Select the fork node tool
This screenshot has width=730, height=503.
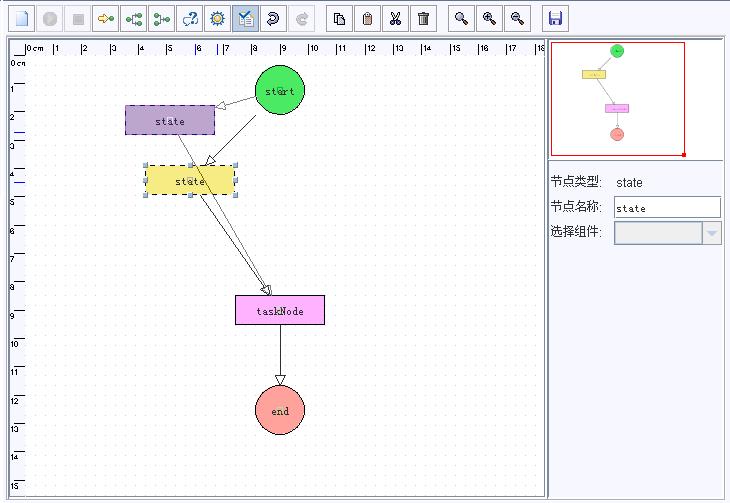click(x=134, y=19)
